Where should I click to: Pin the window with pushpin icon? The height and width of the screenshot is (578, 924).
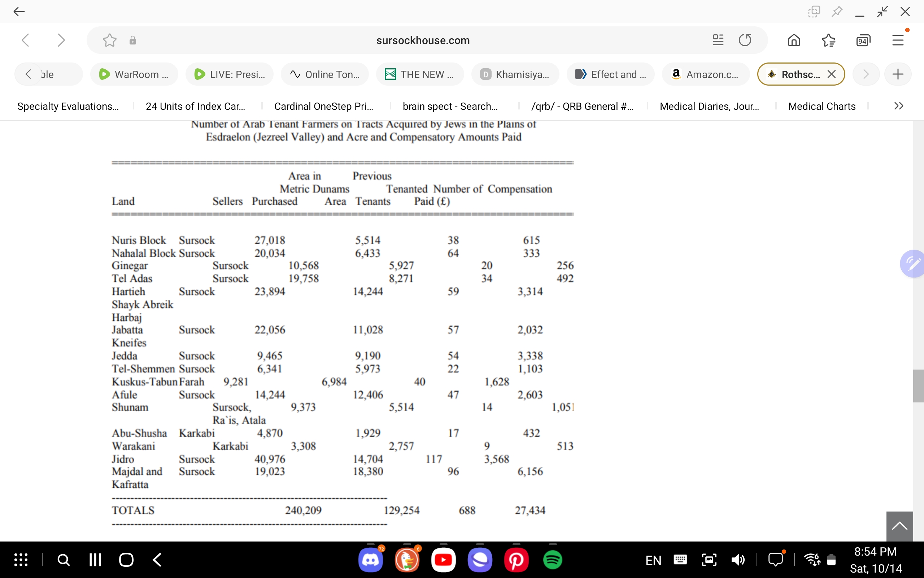(837, 12)
